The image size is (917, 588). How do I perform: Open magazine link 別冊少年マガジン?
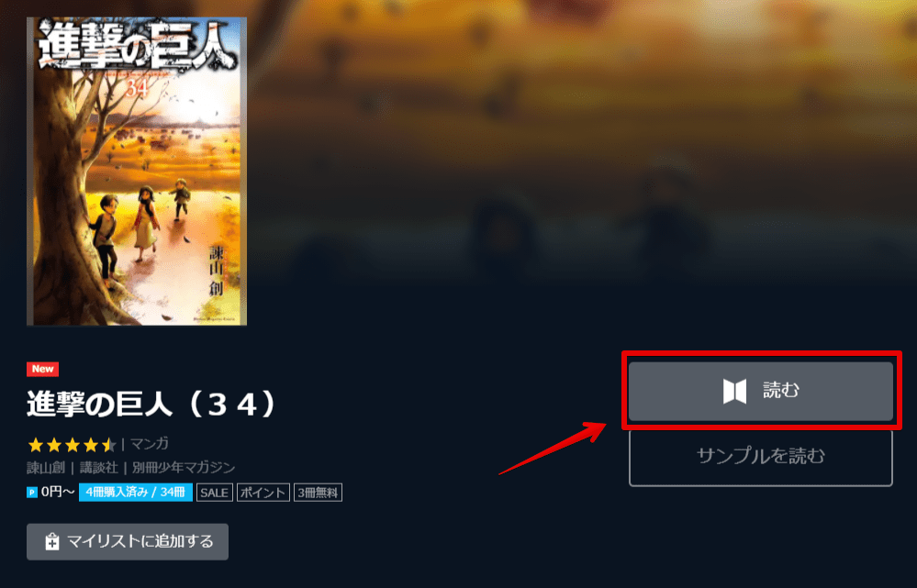click(184, 468)
